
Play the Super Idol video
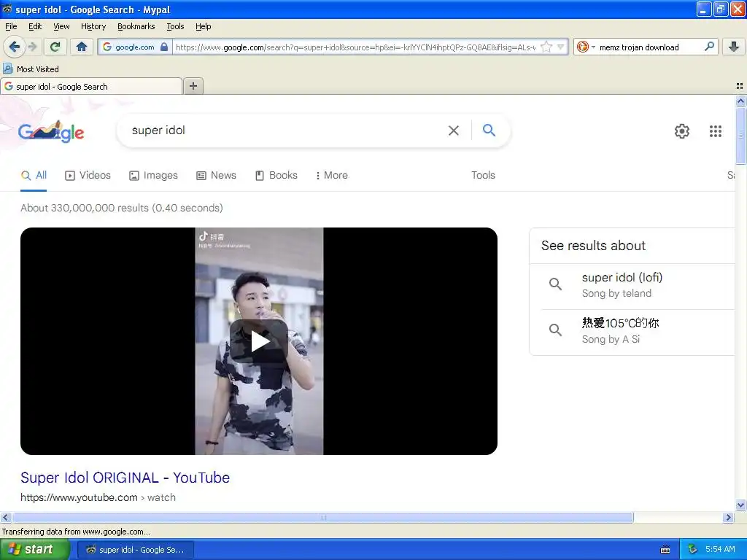[x=259, y=341]
